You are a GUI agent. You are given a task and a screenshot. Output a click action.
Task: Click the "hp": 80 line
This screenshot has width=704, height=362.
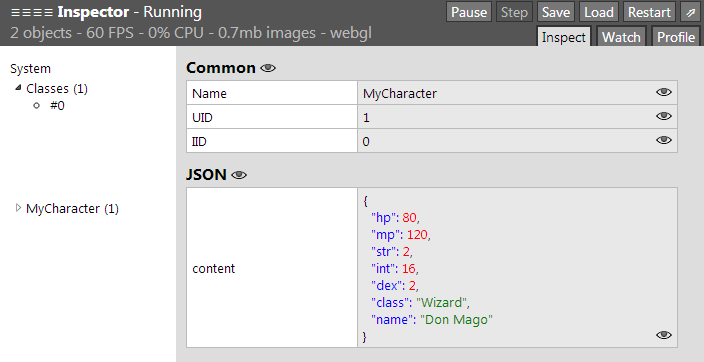click(395, 218)
